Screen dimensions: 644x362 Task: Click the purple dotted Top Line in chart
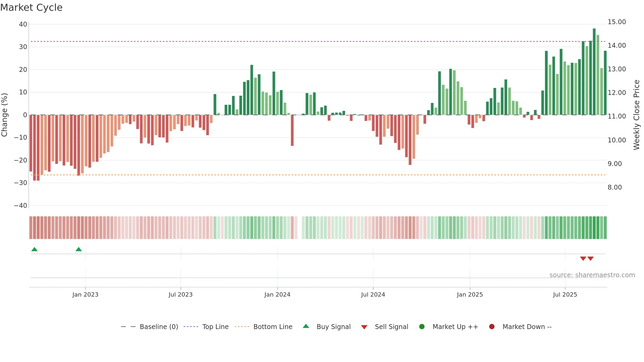[x=318, y=41]
